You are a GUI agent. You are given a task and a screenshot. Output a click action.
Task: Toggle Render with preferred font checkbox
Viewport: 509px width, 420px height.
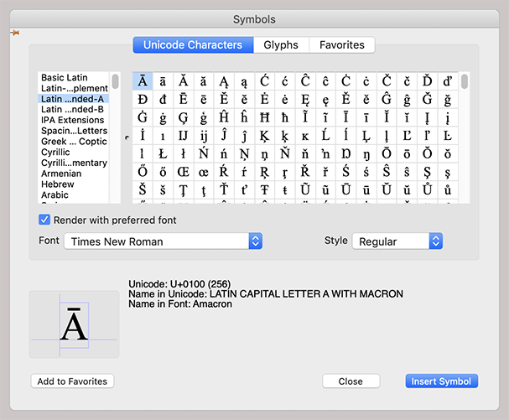45,220
